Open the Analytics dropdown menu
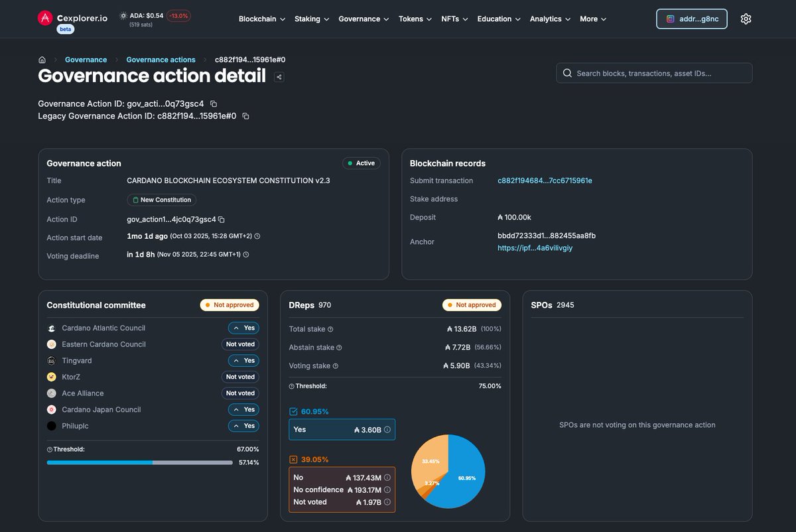 [550, 19]
